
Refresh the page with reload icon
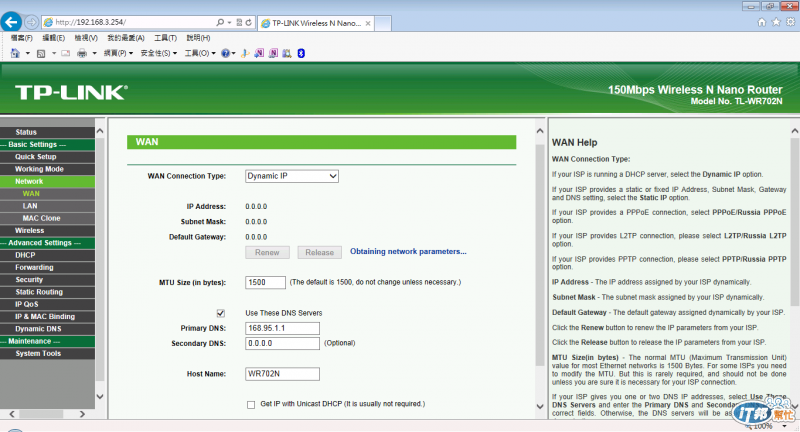[248, 22]
